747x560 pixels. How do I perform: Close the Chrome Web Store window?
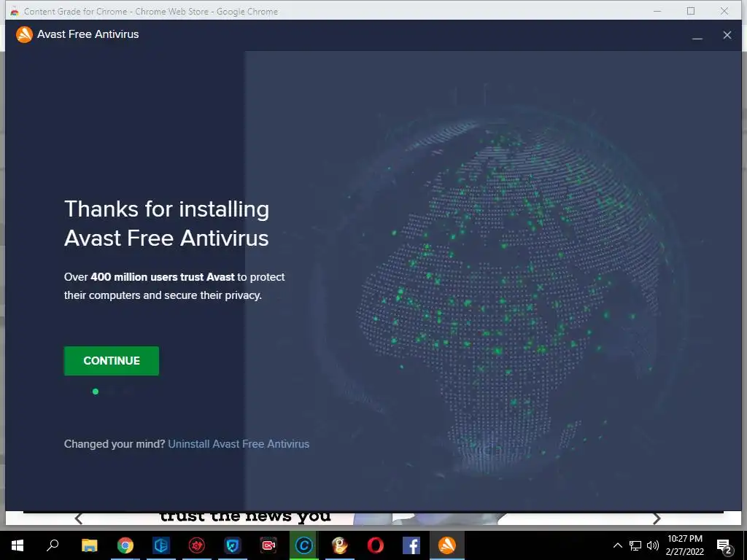click(x=724, y=11)
